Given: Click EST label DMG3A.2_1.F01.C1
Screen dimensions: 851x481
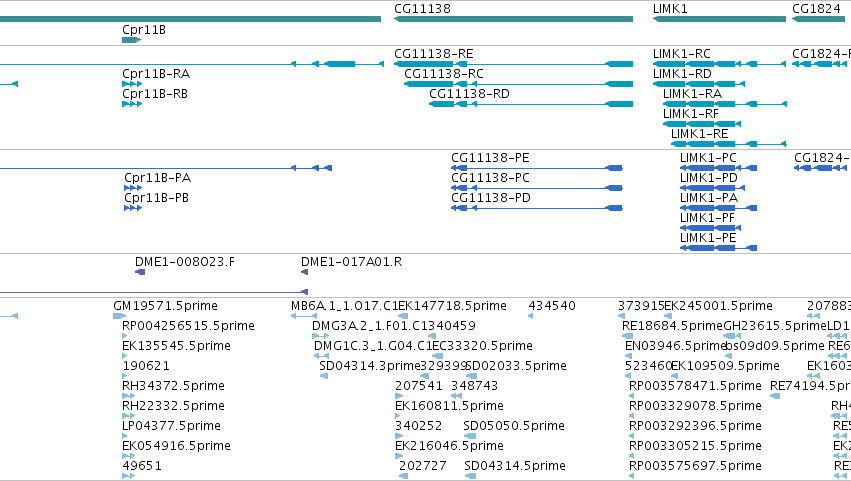Looking at the screenshot, I should (x=369, y=326).
